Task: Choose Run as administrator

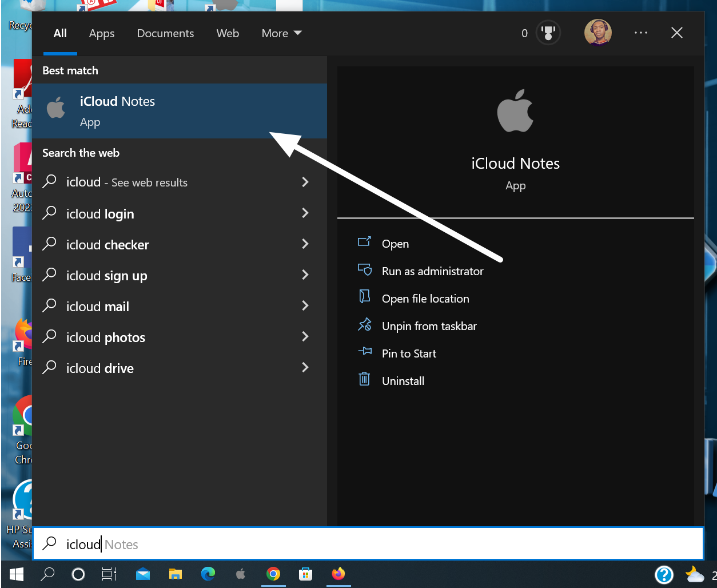Action: [x=433, y=271]
